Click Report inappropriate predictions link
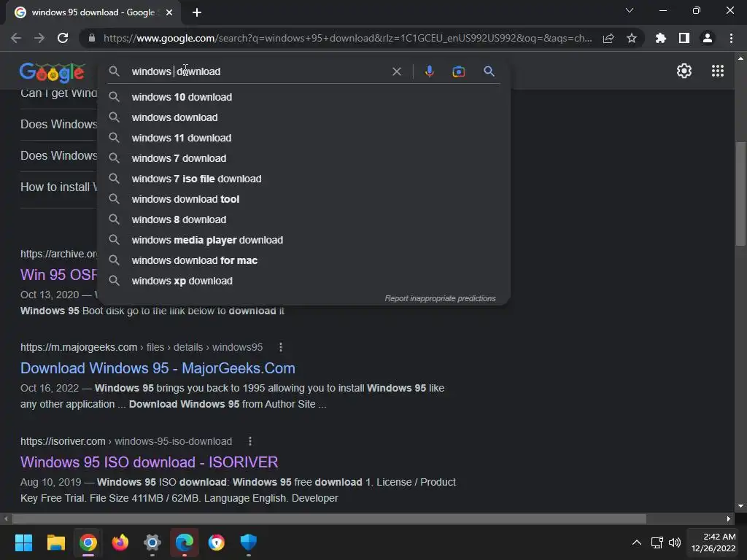The image size is (747, 560). (x=440, y=298)
